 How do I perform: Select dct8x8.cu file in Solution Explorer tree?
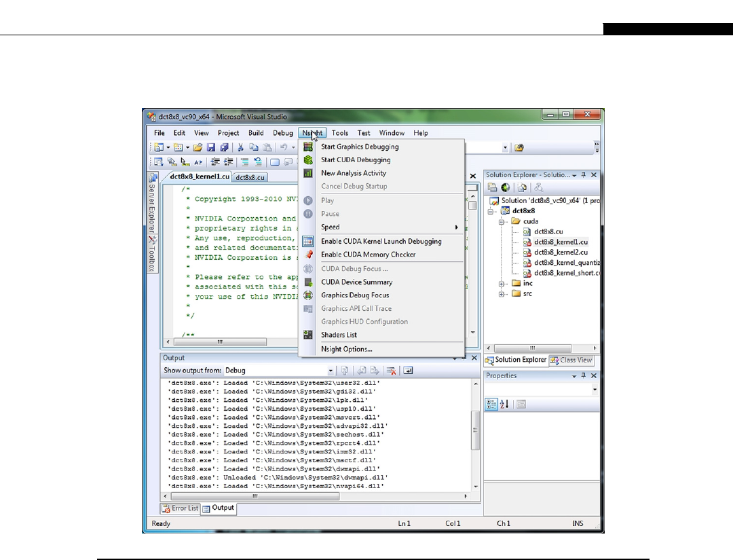coord(548,232)
